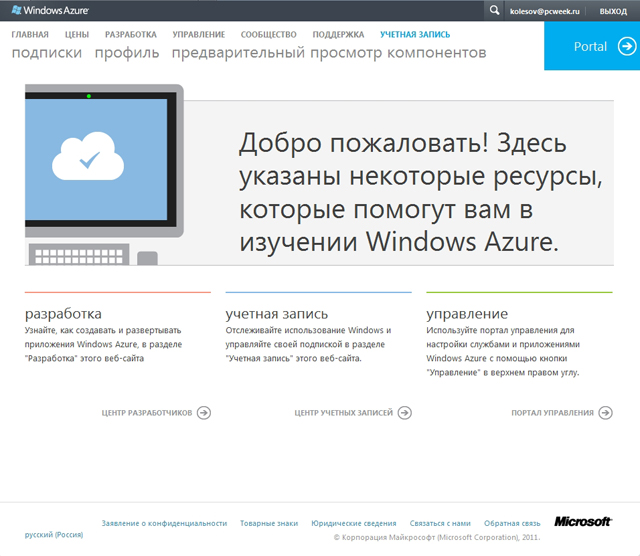The height and width of the screenshot is (556, 640).
Task: Click the Windows Azure logo
Action: (x=50, y=10)
